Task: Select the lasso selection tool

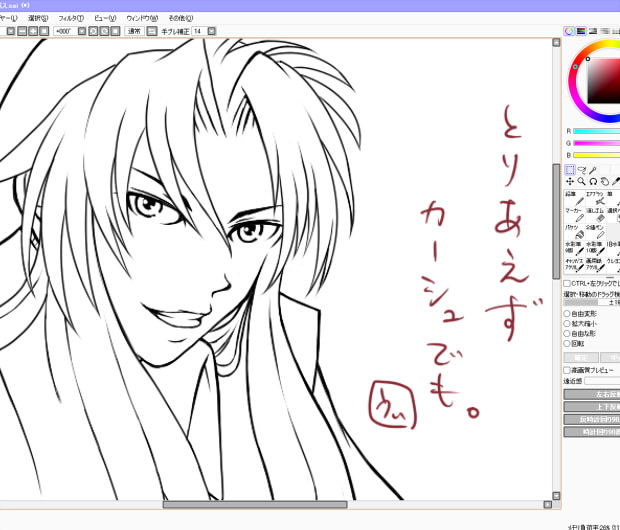Action: click(581, 170)
